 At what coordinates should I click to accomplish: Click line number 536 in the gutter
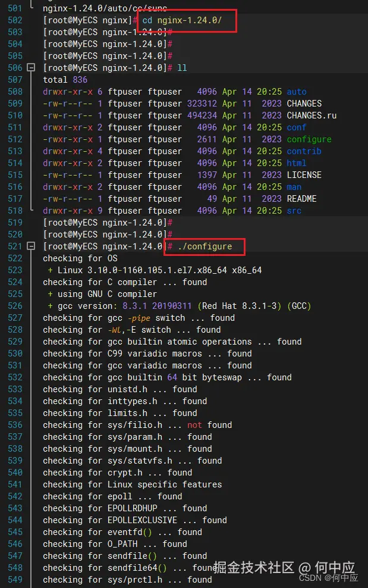15,425
